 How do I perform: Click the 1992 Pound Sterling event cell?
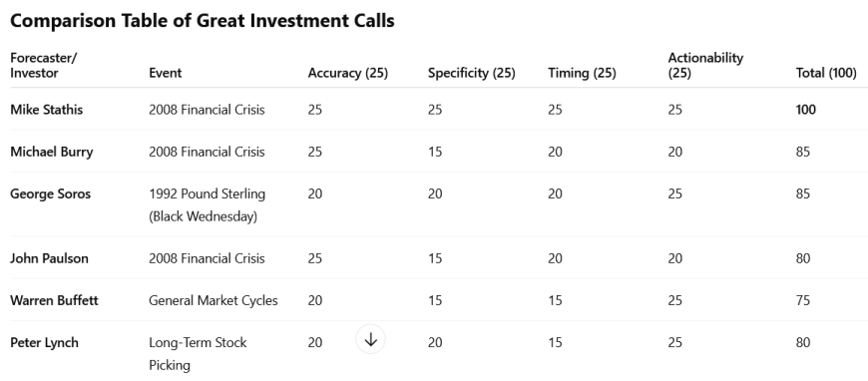click(208, 204)
